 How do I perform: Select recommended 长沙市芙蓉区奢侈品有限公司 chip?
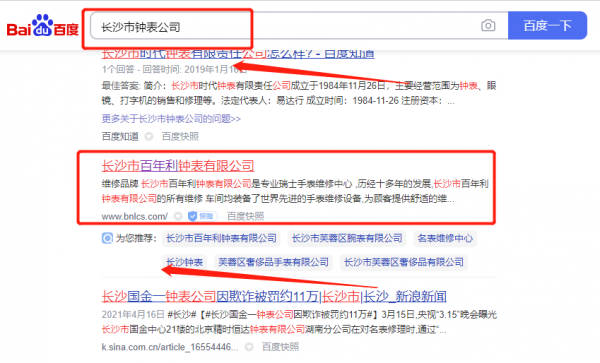[x=404, y=262]
